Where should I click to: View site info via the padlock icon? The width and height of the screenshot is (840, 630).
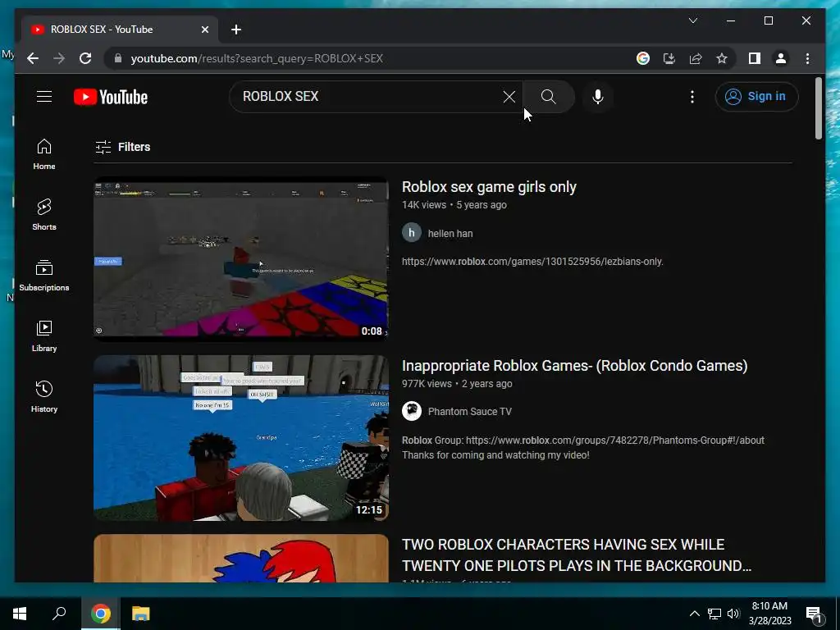click(118, 58)
